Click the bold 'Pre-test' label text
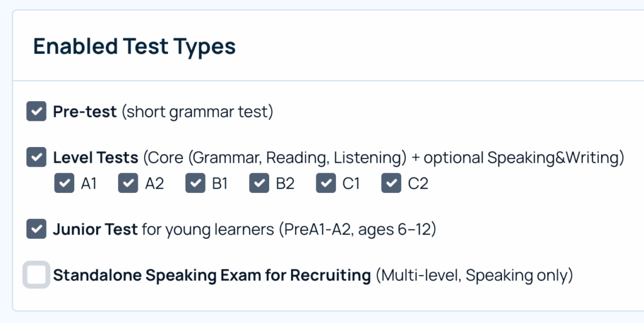 [x=85, y=112]
